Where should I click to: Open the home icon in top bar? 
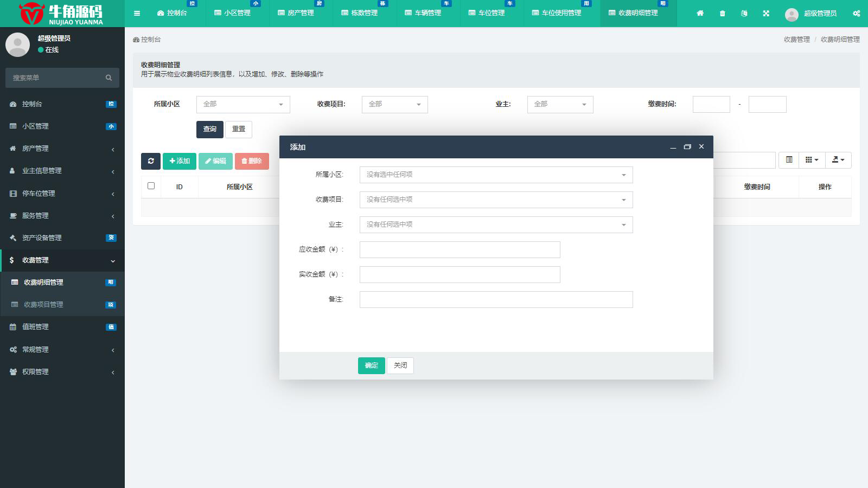tap(700, 13)
